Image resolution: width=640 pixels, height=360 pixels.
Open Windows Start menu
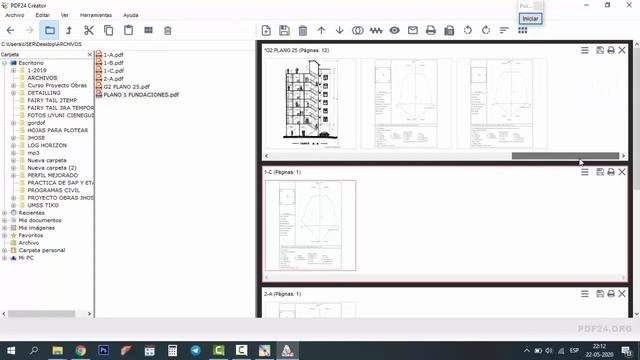(11, 351)
